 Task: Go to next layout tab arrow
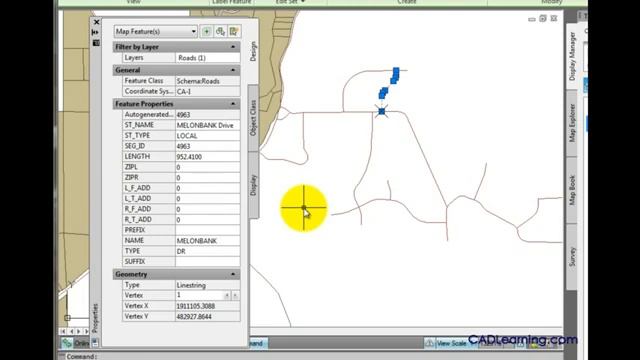[x=79, y=331]
